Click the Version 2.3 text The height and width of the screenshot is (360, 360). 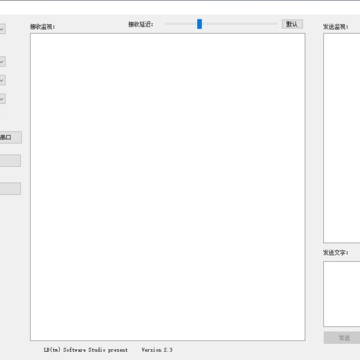157,350
